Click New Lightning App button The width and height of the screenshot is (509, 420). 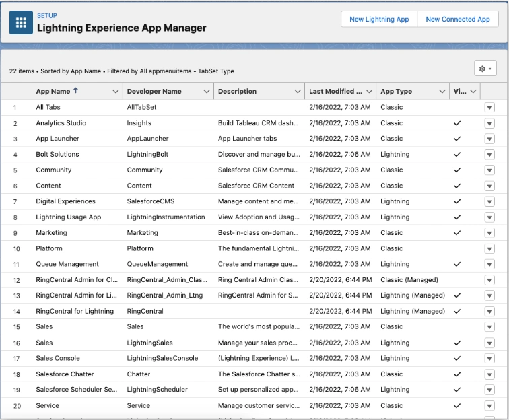[379, 19]
